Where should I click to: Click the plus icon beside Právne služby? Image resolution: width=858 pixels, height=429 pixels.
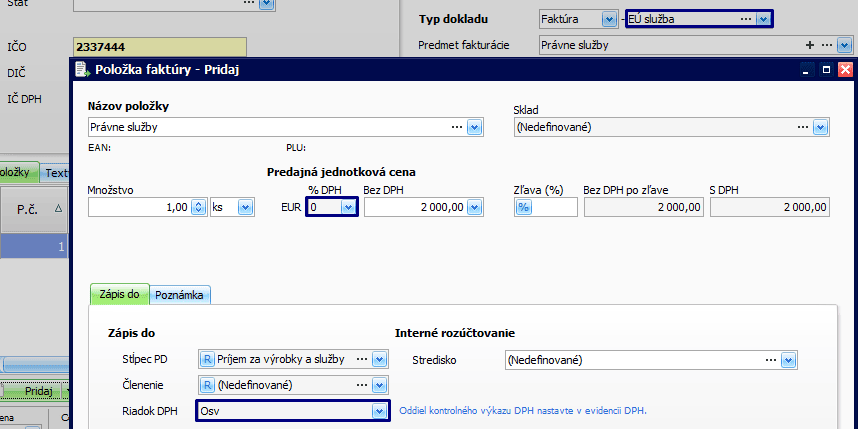(x=809, y=45)
